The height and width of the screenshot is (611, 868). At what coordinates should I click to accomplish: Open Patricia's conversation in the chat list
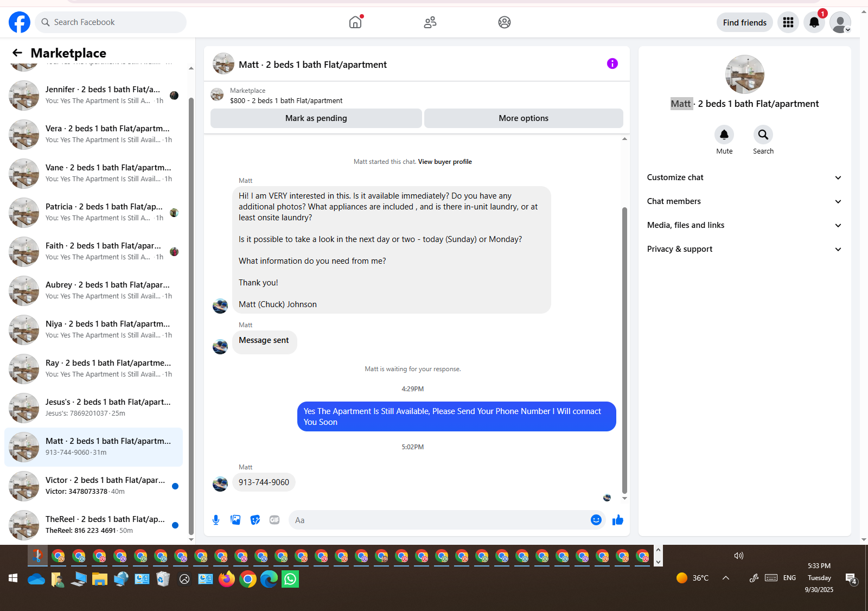pos(93,213)
